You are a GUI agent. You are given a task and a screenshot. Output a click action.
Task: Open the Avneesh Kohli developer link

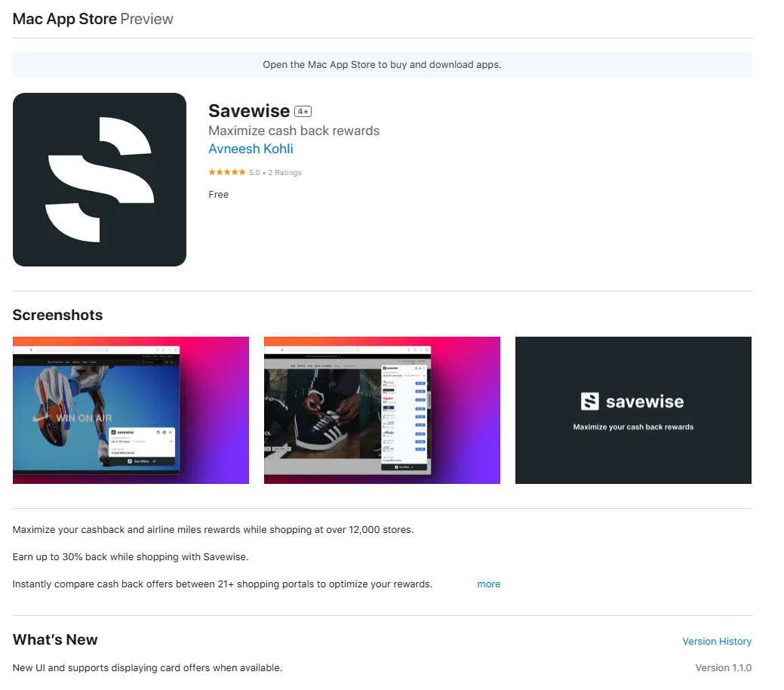coord(251,149)
